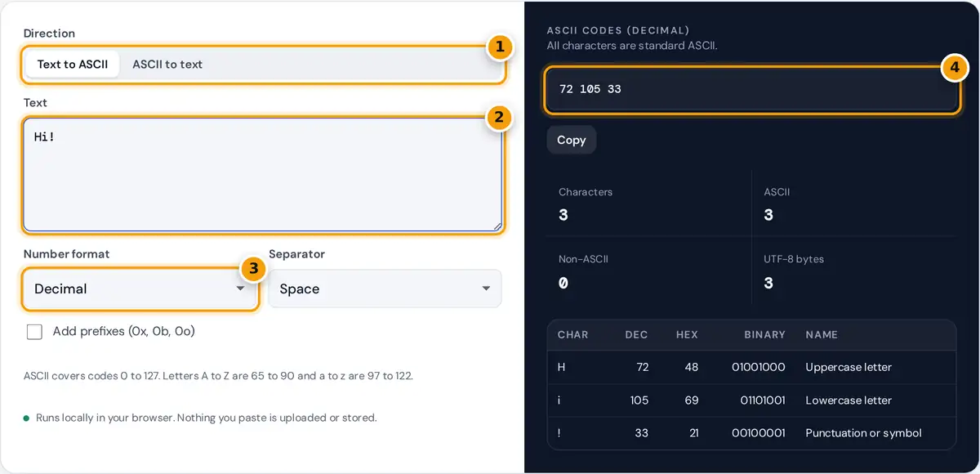The width and height of the screenshot is (980, 474).
Task: Open the Number format Decimal dropdown
Action: (x=140, y=288)
